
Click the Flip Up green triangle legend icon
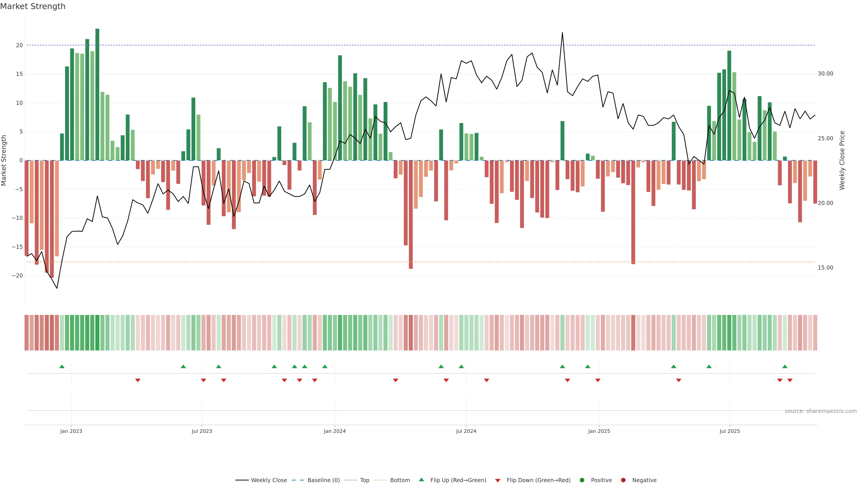click(x=421, y=480)
